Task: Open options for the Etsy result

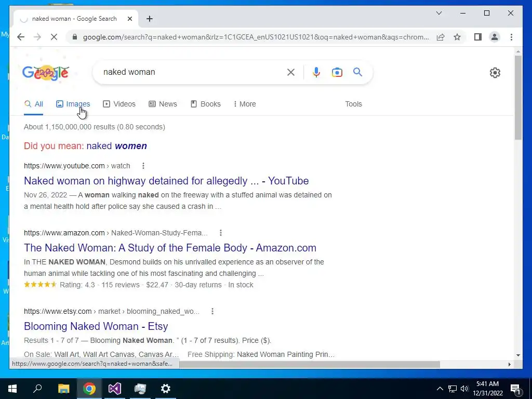Action: point(212,311)
